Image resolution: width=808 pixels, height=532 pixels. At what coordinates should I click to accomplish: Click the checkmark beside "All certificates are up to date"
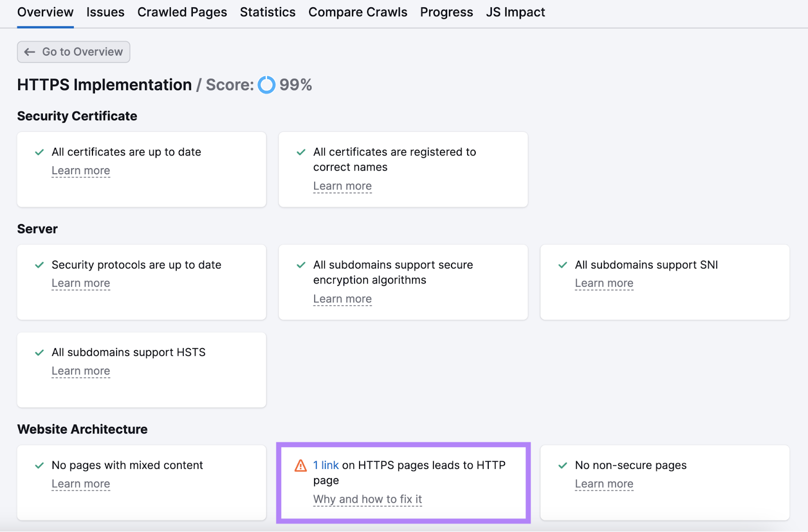[39, 151]
